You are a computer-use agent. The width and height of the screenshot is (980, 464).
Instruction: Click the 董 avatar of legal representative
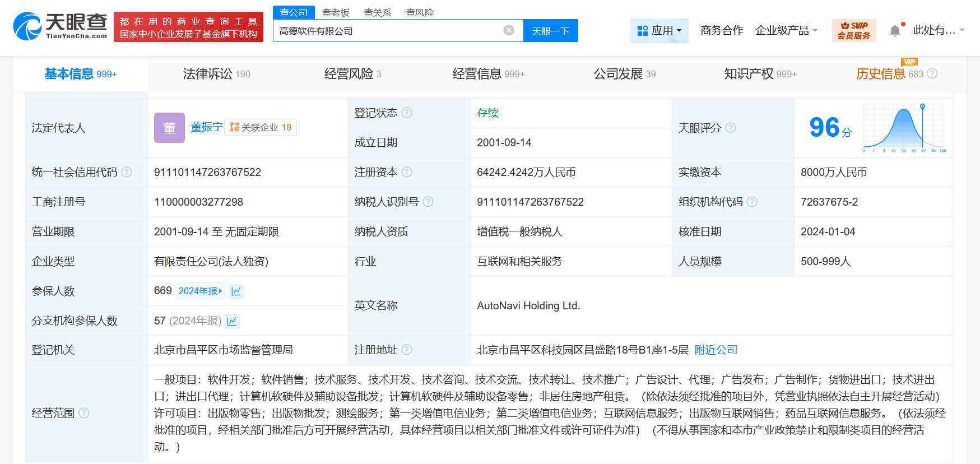click(x=169, y=128)
